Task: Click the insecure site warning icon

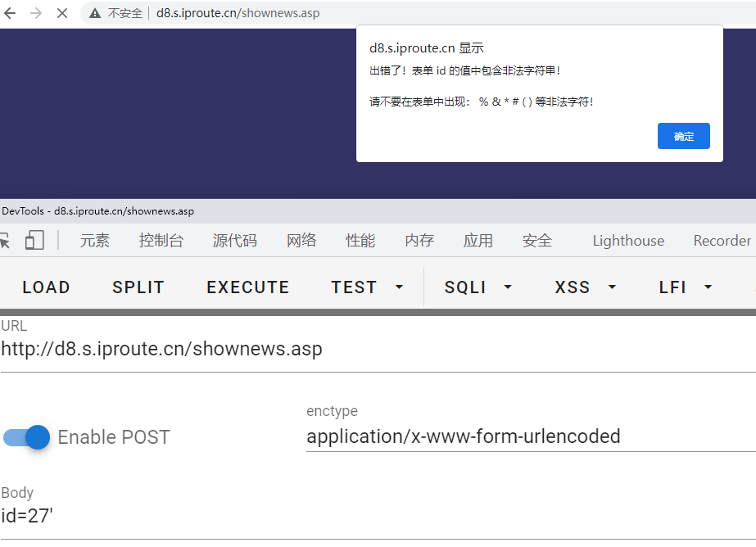Action: pos(95,13)
